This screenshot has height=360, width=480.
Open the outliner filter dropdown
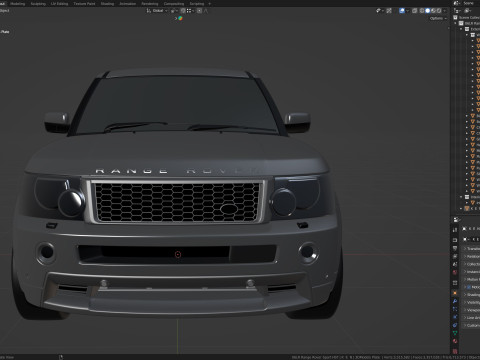pyautogui.click(x=468, y=11)
